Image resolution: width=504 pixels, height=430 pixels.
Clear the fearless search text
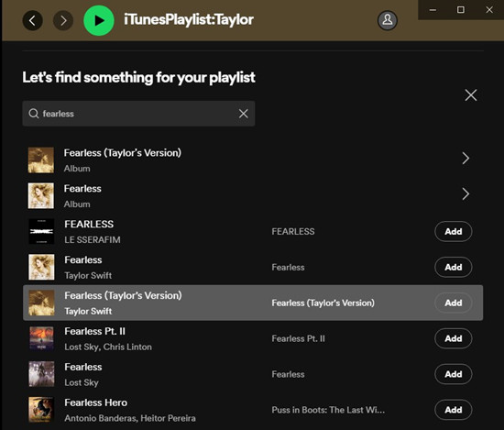(x=244, y=113)
